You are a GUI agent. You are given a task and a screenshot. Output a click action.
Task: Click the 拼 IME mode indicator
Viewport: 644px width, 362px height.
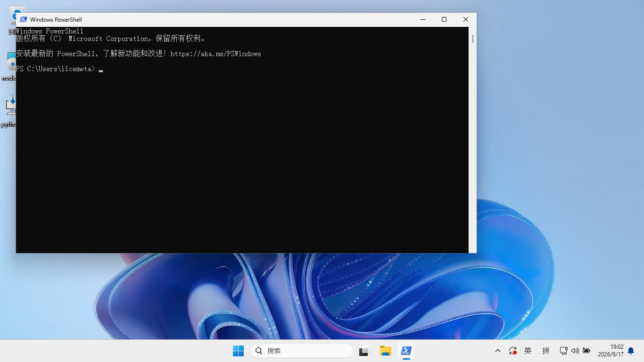pyautogui.click(x=546, y=351)
